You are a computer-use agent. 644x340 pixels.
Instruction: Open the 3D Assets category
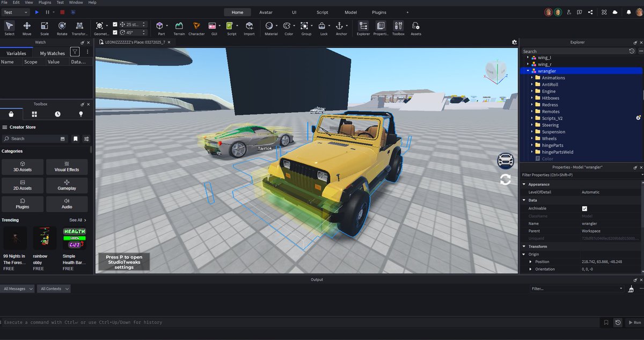pyautogui.click(x=23, y=167)
